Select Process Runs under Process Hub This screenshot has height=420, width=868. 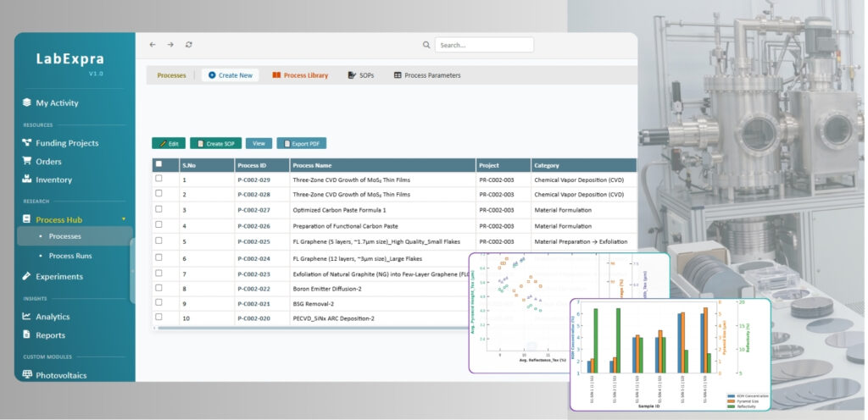pos(70,256)
